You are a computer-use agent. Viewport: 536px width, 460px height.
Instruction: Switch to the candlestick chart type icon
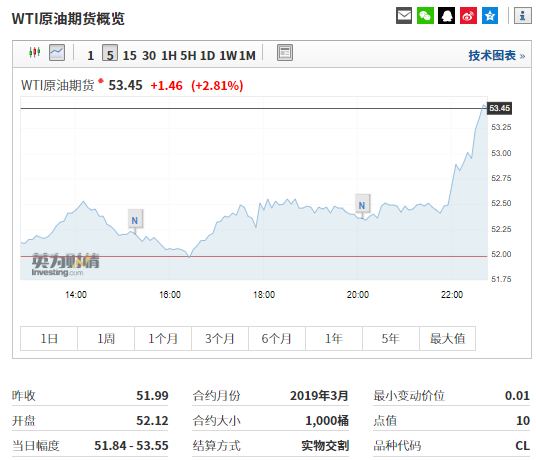35,53
